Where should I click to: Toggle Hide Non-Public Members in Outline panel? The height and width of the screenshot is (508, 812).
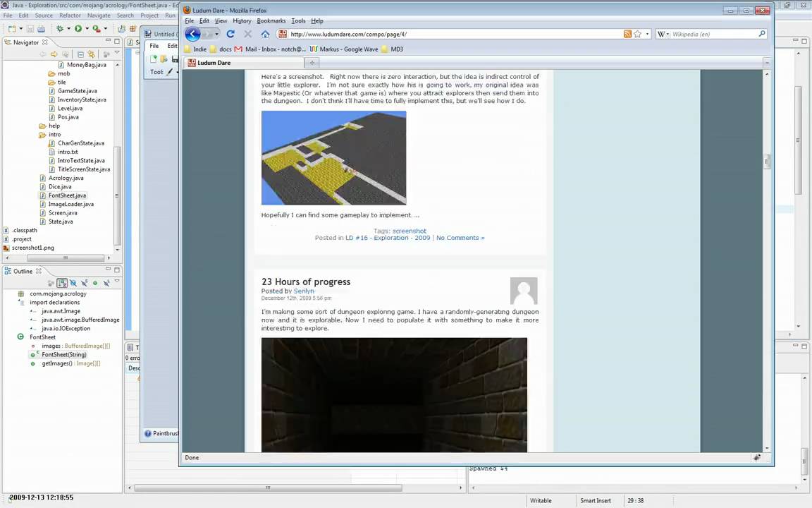click(x=94, y=283)
